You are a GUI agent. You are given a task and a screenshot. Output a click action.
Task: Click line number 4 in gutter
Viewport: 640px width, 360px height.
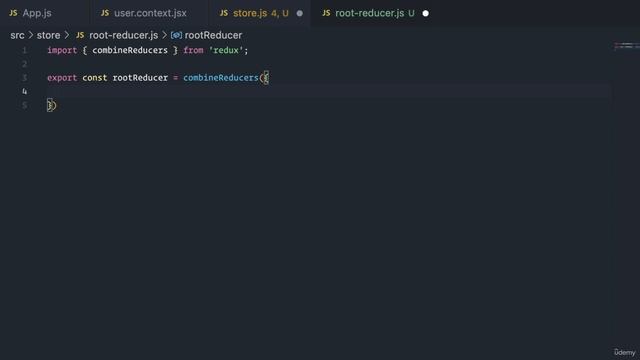(x=24, y=91)
